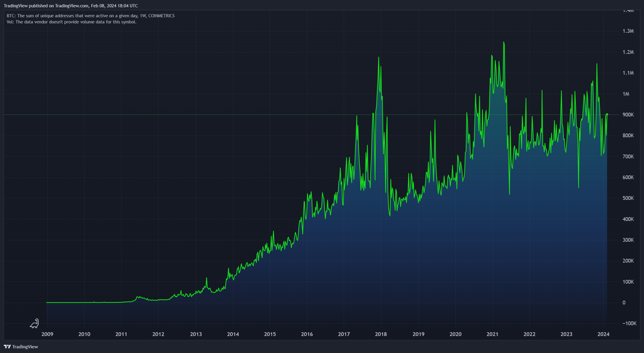The height and width of the screenshot is (353, 644).
Task: Click the 2011 year label on time axis
Action: pos(121,334)
